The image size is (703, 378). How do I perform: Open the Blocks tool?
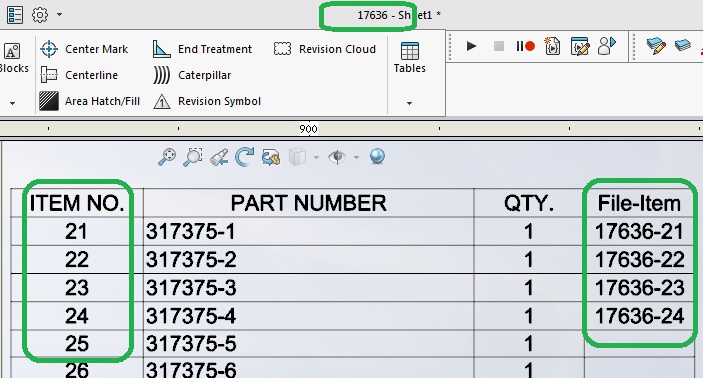tap(13, 58)
